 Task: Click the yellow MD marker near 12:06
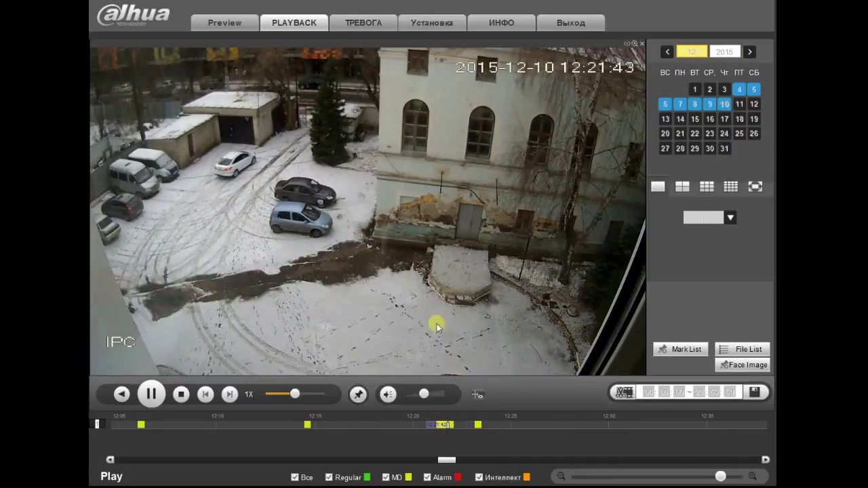click(x=141, y=424)
